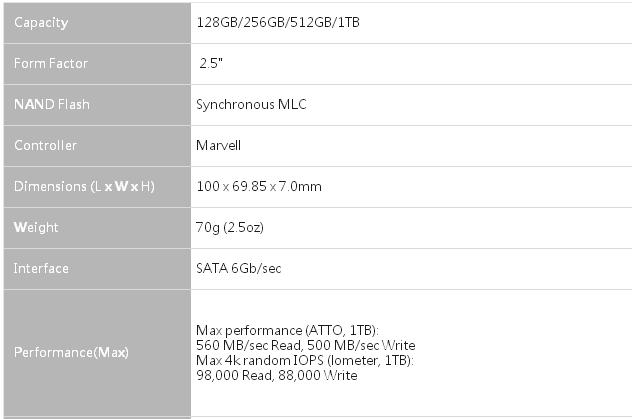Image resolution: width=632 pixels, height=419 pixels.
Task: Click the Controller row label
Action: click(45, 145)
